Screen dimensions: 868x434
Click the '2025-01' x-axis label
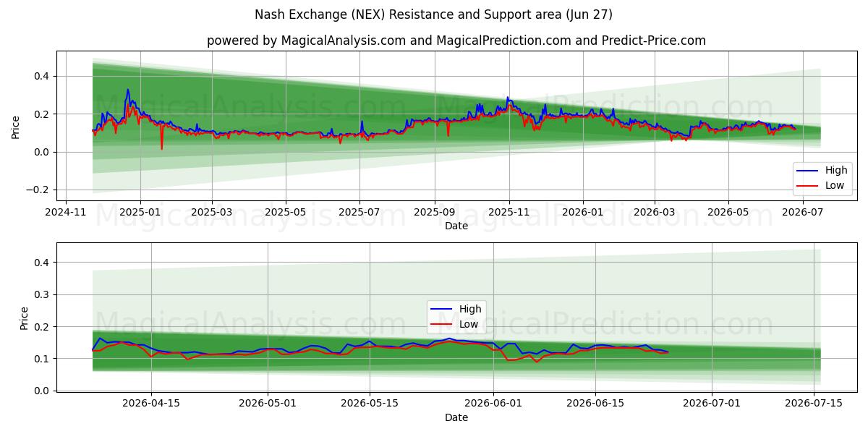pyautogui.click(x=140, y=212)
